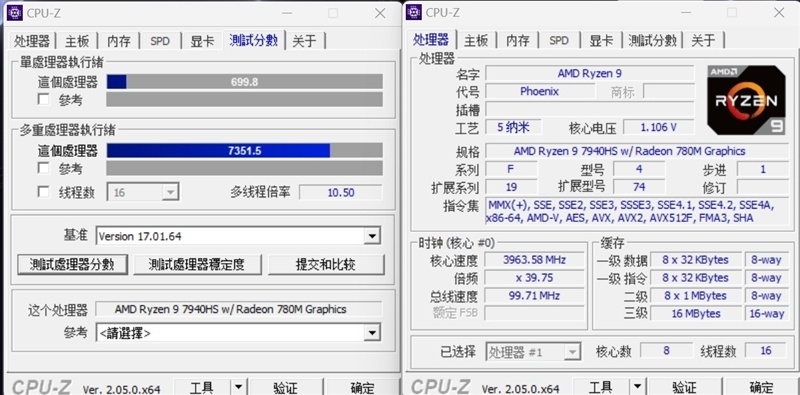Screen dimensions: 800x395
Task: Select 处理器 tab in right window
Action: (x=431, y=39)
